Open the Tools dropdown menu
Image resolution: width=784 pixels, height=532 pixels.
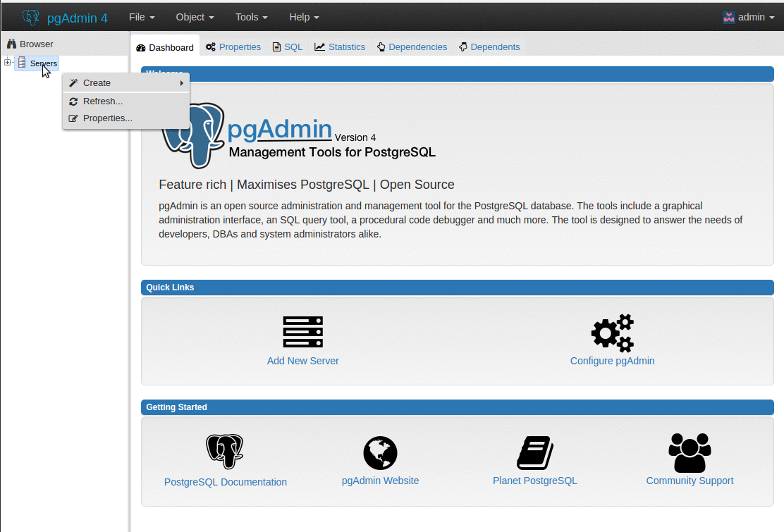(x=251, y=17)
